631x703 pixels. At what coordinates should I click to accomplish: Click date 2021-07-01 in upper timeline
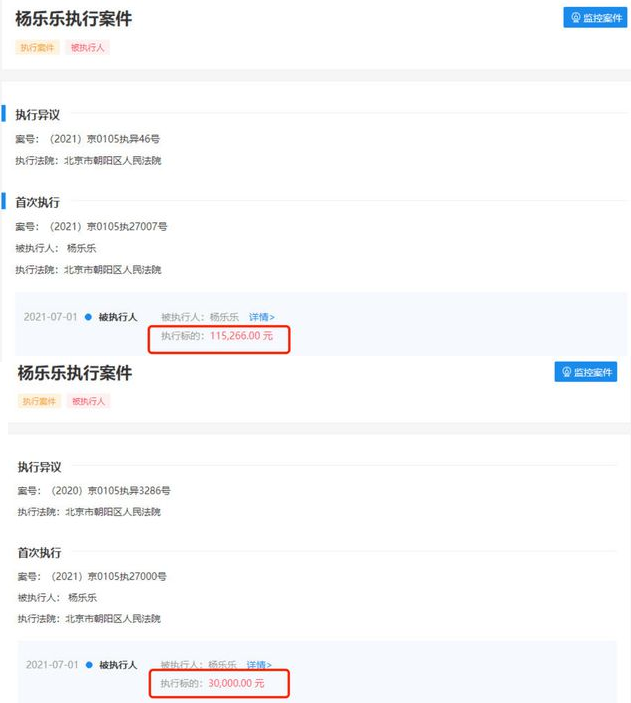[x=51, y=317]
